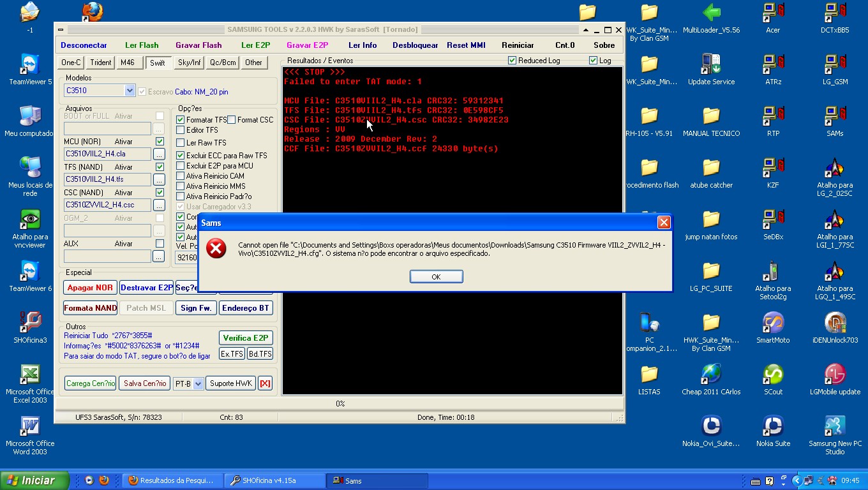This screenshot has height=490, width=868.
Task: Click Verifica E2P button
Action: pyautogui.click(x=246, y=338)
